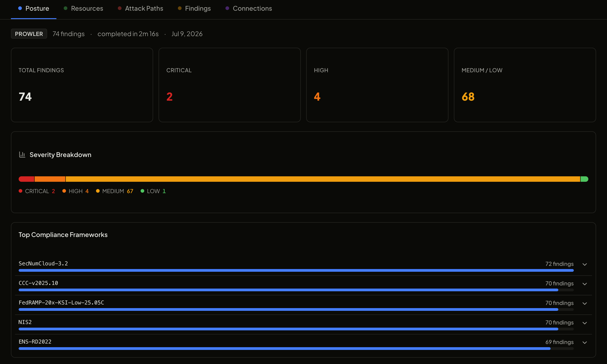Screen dimensions: 607x364
Task: Click the SecNumCloud-3.2 framework name
Action: click(x=43, y=263)
